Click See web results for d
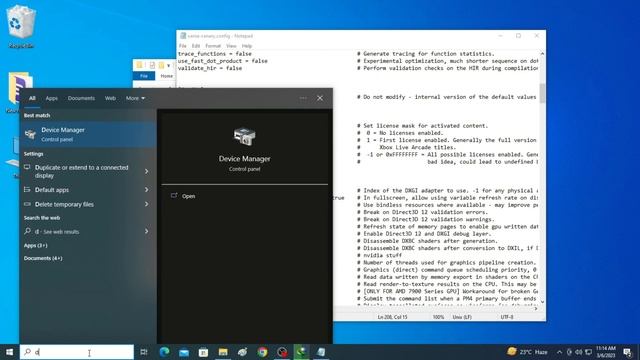640x360 pixels. (x=88, y=231)
